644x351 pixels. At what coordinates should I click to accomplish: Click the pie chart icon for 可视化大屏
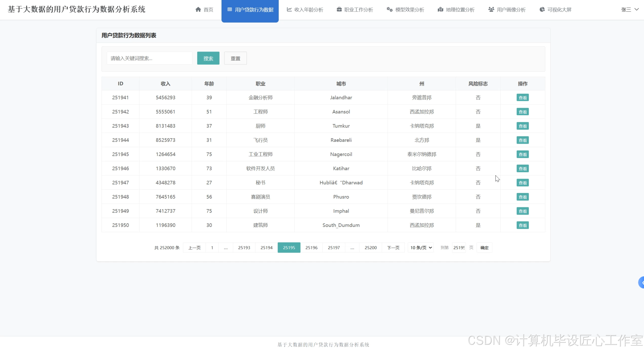[542, 10]
